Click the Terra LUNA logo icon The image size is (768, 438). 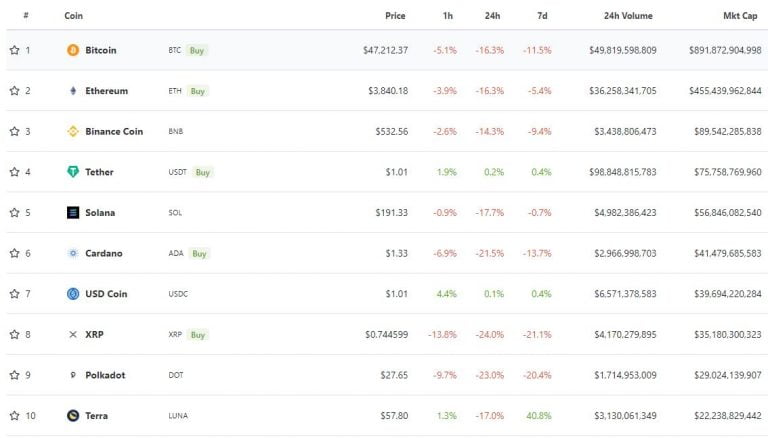coord(73,415)
